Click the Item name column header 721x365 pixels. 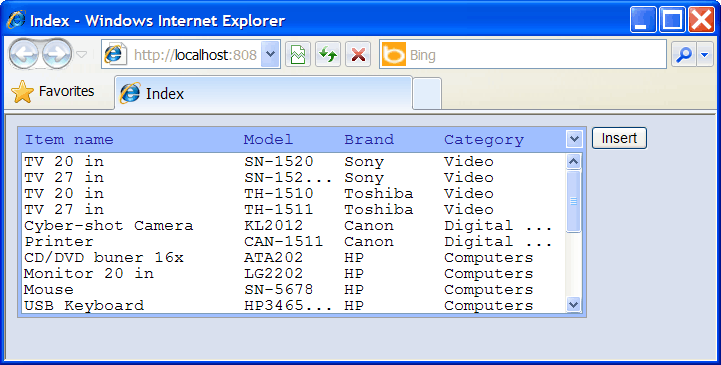pyautogui.click(x=69, y=140)
